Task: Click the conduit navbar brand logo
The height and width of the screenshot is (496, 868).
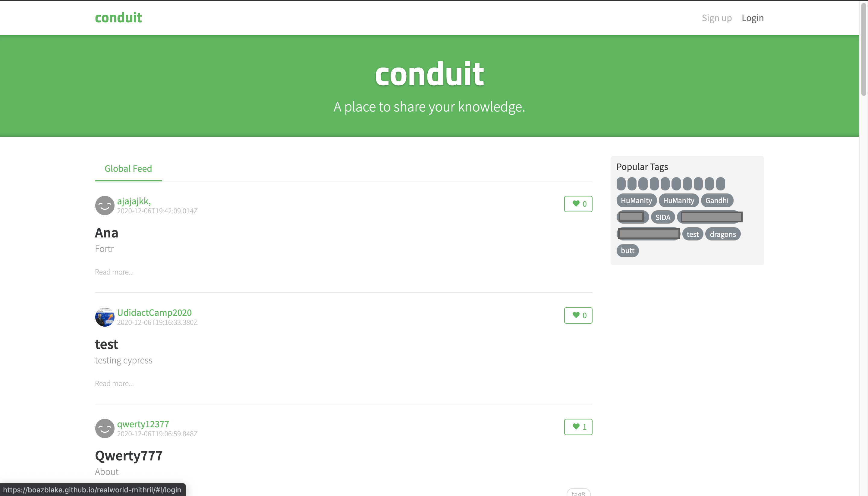Action: [118, 18]
